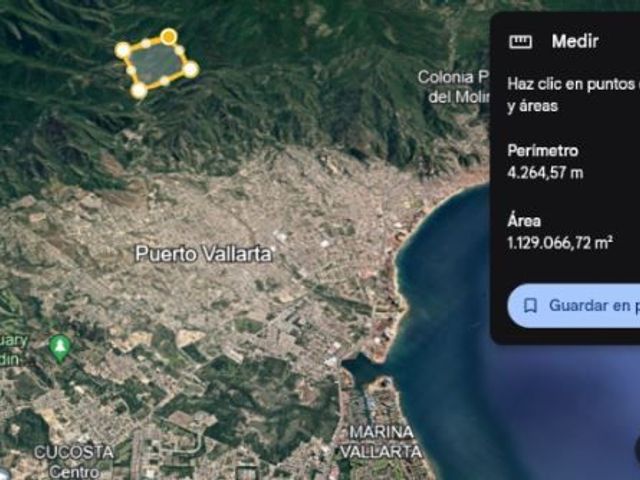640x480 pixels.
Task: Click the MARINA VALLARTA map label
Action: point(381,442)
